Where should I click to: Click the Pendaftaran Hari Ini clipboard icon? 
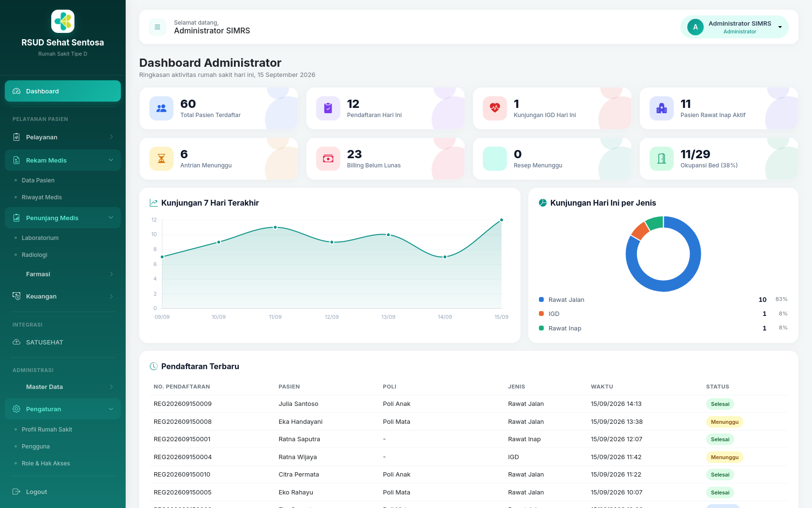click(328, 108)
